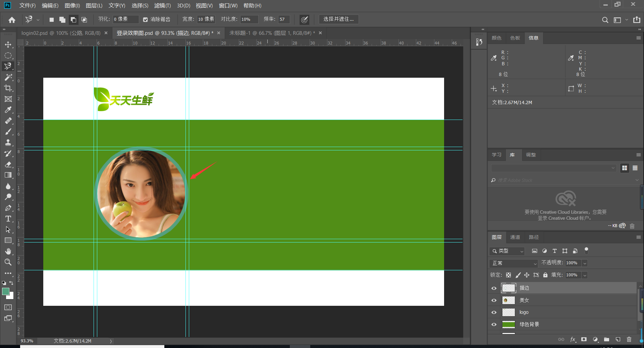Open Layers panel menu
Image resolution: width=644 pixels, height=348 pixels.
click(x=638, y=237)
